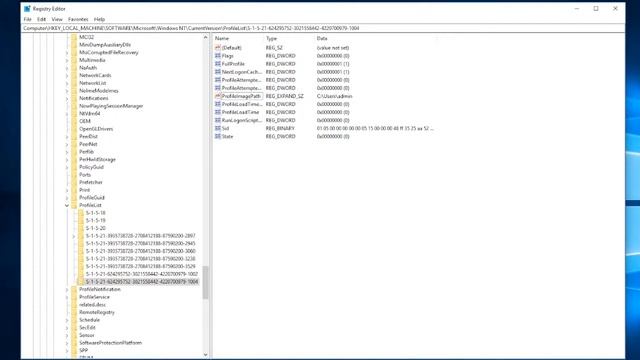Click the registry path address bar
Screen dimensions: 640x360
[x=322, y=29]
